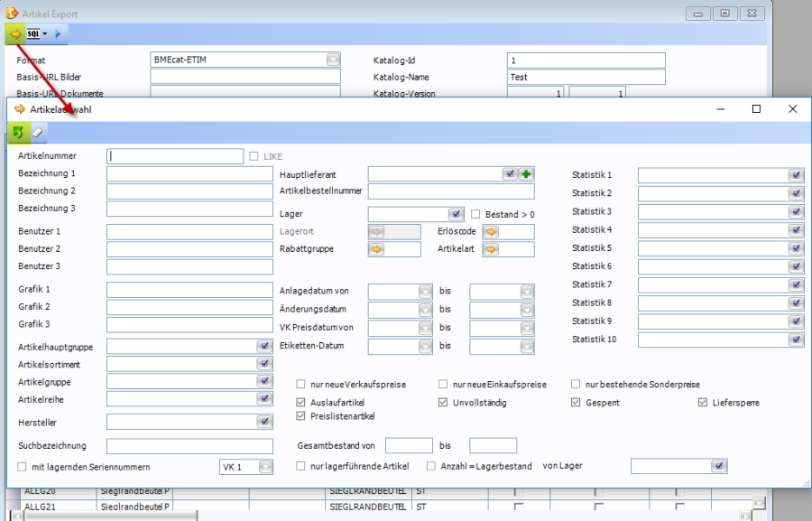Image resolution: width=812 pixels, height=521 pixels.
Task: Uncheck the Auslaufartikel checkbox
Action: 301,403
